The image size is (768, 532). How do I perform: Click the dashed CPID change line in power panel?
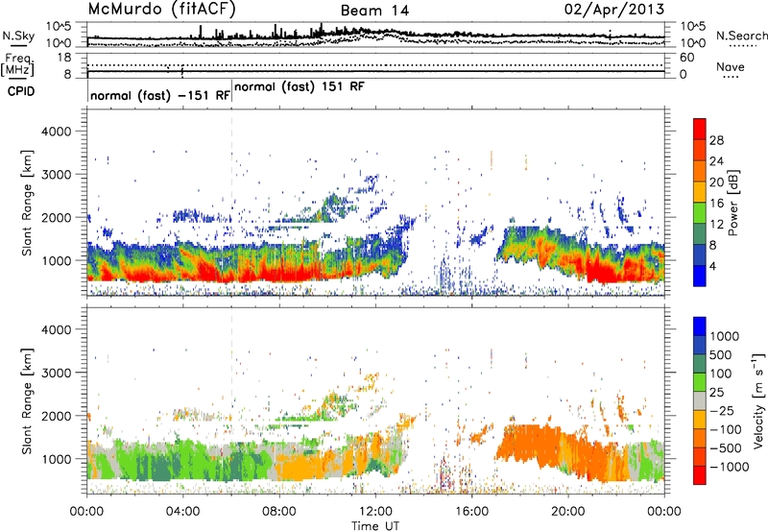pyautogui.click(x=231, y=202)
